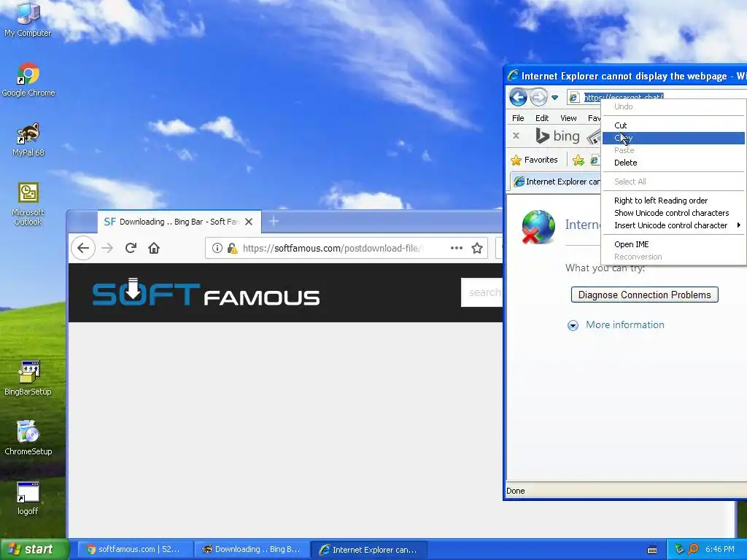Toggle Show Unicode control characters
747x560 pixels.
point(673,213)
